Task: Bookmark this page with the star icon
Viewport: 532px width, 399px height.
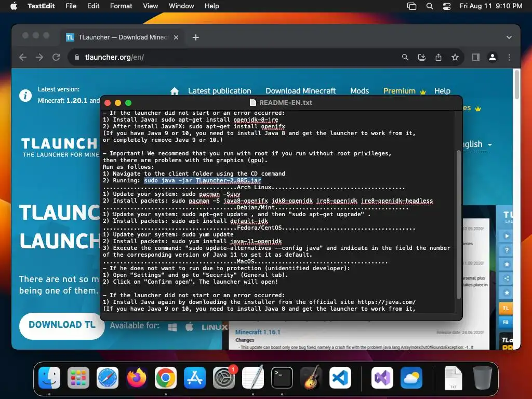Action: 455,57
